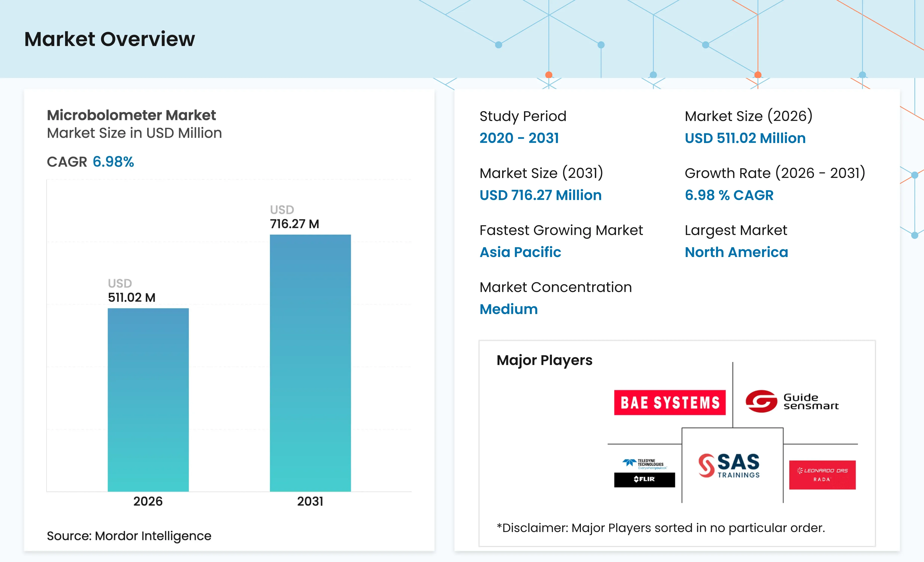Click the Leonardo DRS RADA logo
The height and width of the screenshot is (562, 924).
point(822,475)
